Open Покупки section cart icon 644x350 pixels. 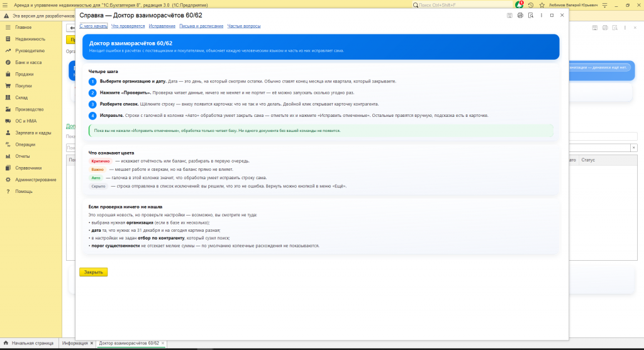point(8,85)
